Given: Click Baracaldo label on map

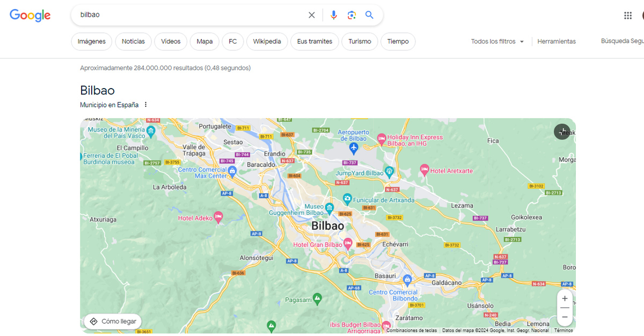Looking at the screenshot, I should 261,165.
